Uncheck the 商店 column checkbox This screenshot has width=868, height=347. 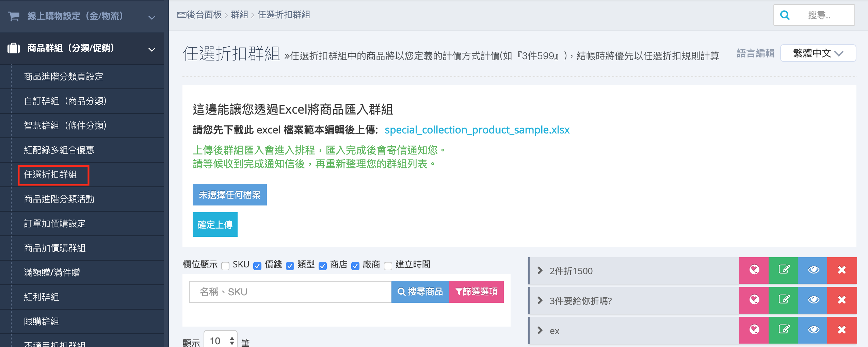pos(323,266)
